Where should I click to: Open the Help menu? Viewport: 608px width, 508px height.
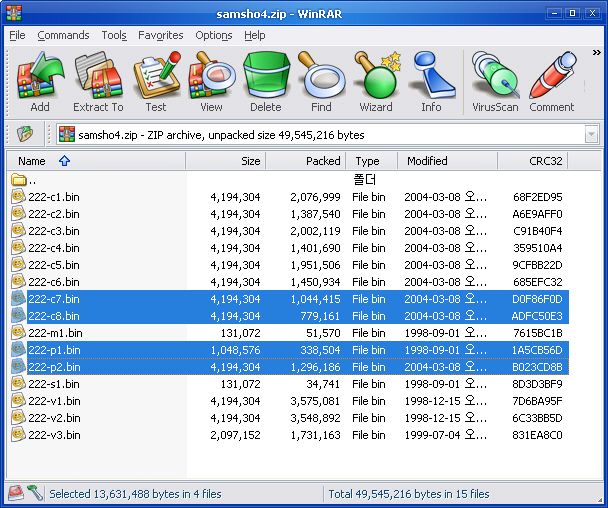tap(255, 35)
